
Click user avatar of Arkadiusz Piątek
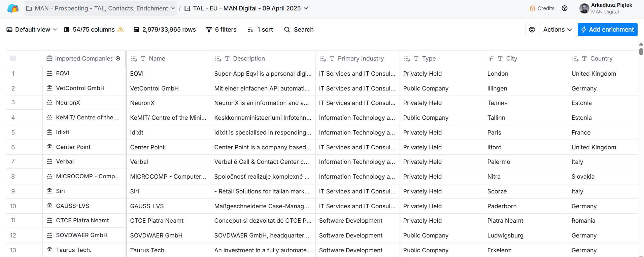point(584,8)
